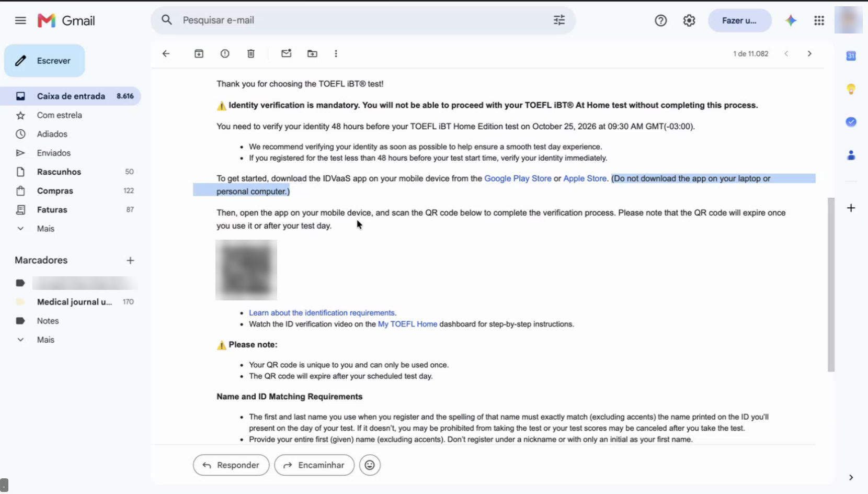Launch the Gemini sparkle assistant
This screenshot has width=868, height=494.
coord(791,20)
